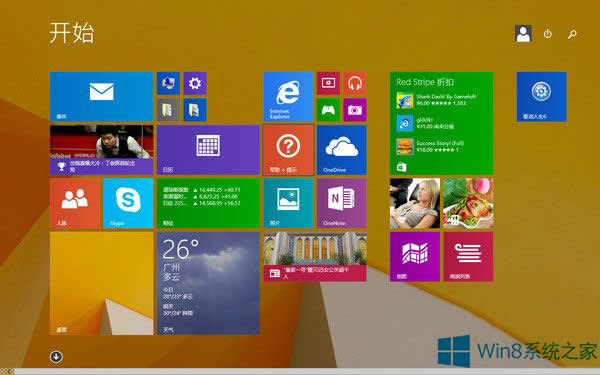
Task: Open the Desktop tile
Action: click(101, 283)
